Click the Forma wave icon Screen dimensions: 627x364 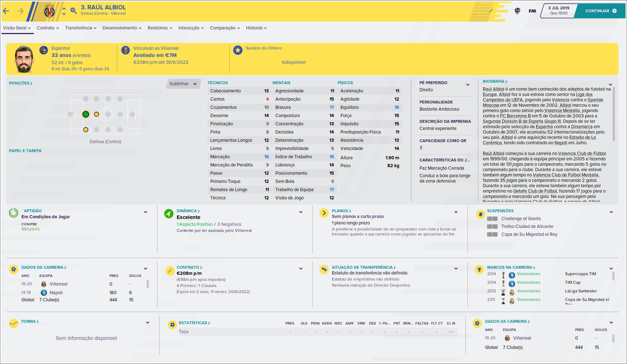point(13,323)
